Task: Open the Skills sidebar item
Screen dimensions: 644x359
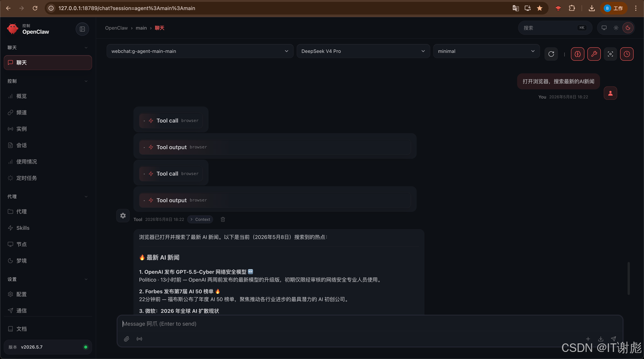Action: (48, 228)
